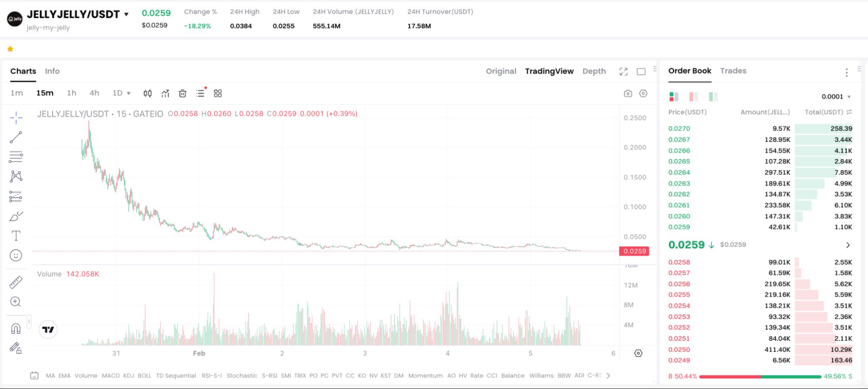This screenshot has height=389, width=868.
Task: Add the MACD indicator
Action: 111,376
